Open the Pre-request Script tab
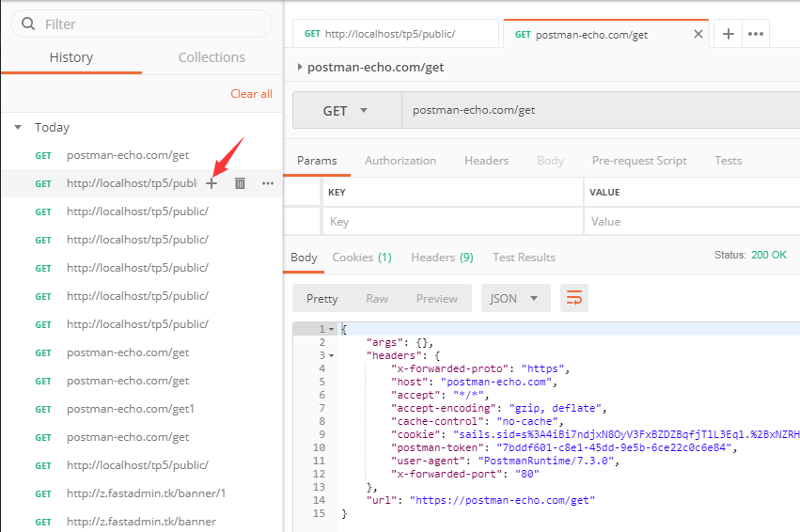 click(x=639, y=161)
